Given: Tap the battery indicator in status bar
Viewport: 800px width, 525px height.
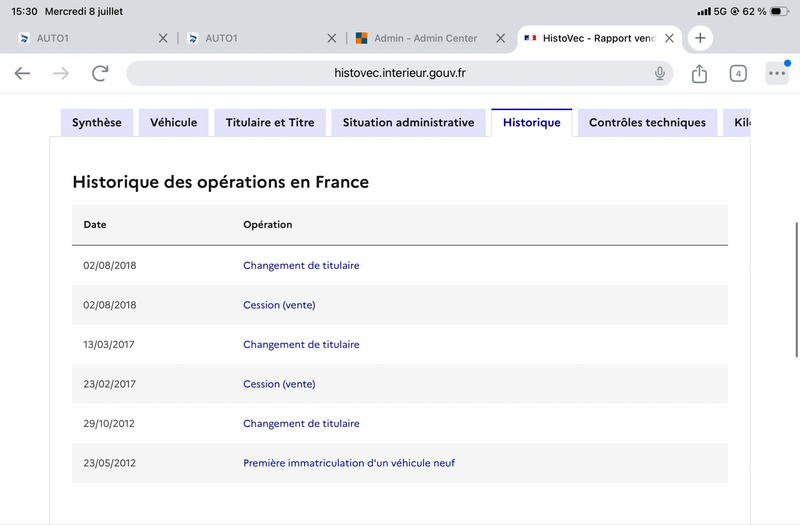Looking at the screenshot, I should [x=779, y=11].
